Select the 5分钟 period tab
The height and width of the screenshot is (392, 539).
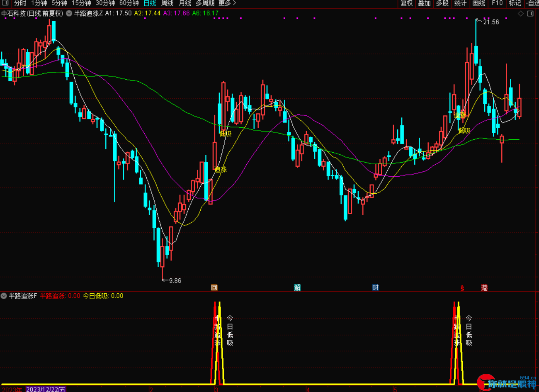(59, 3)
